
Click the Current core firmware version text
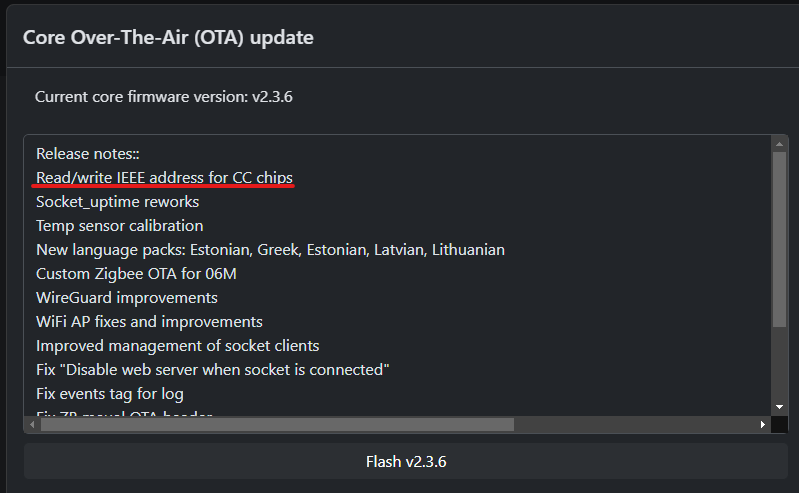click(x=163, y=97)
